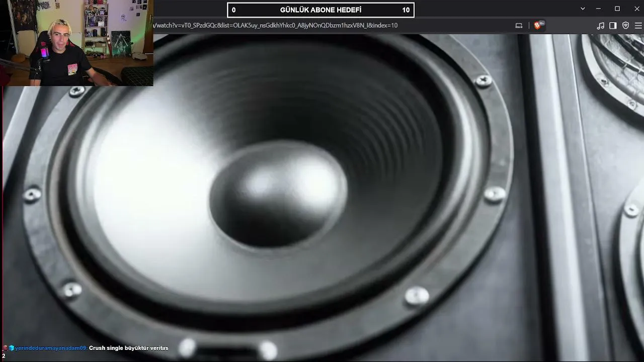
Task: Open the Brave Shields lion icon
Action: [537, 25]
